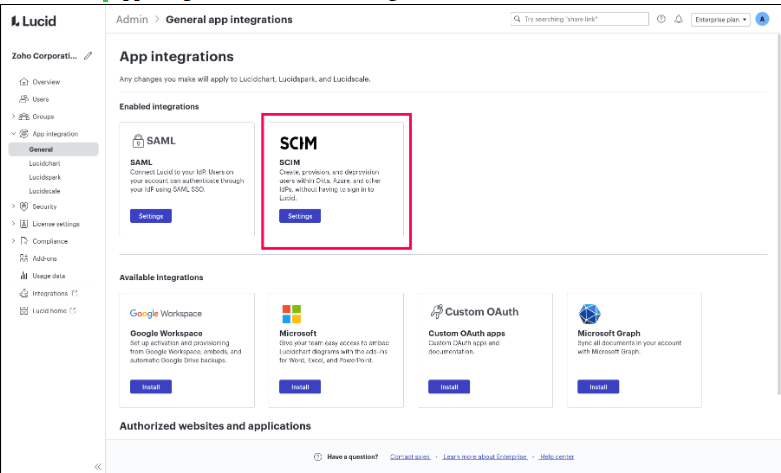
Task: Click the Lucid logo
Action: coord(33,20)
